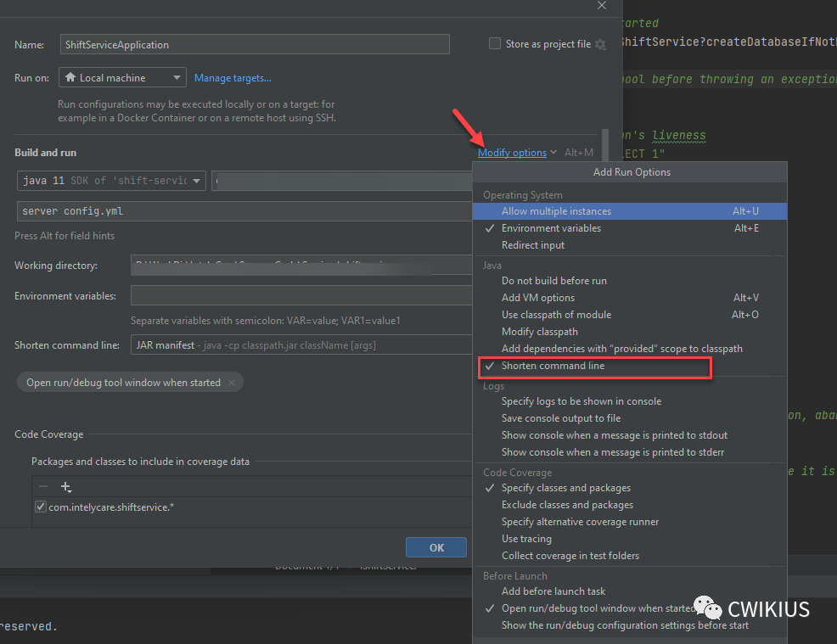Screen dimensions: 837x644
Task: Open the Manage targets link
Action: pyautogui.click(x=232, y=76)
